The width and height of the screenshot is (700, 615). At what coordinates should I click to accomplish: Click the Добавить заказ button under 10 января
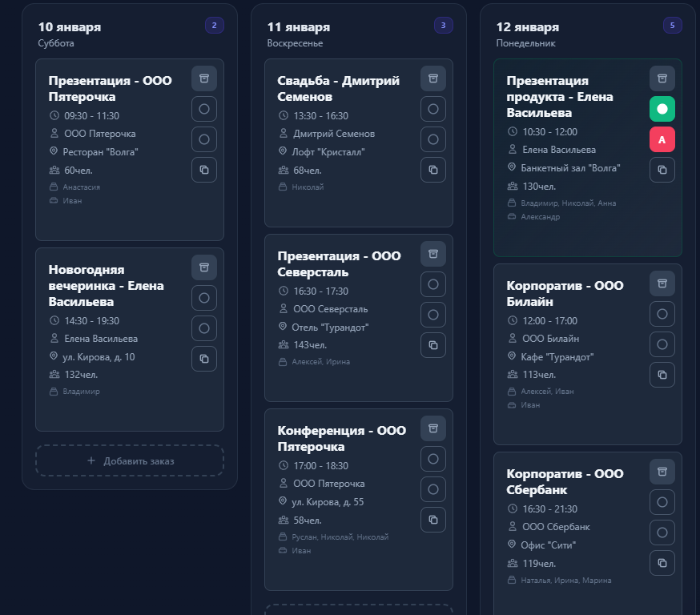130,460
